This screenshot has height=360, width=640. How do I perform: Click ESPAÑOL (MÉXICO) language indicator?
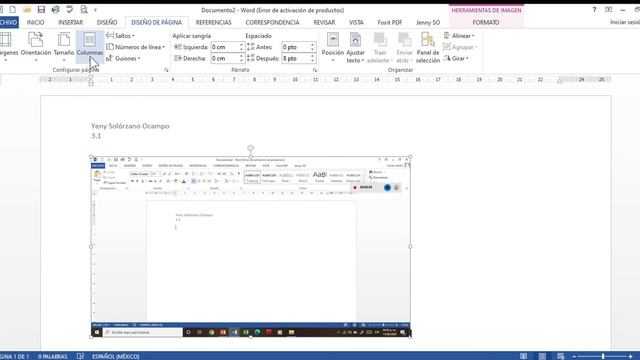click(116, 356)
